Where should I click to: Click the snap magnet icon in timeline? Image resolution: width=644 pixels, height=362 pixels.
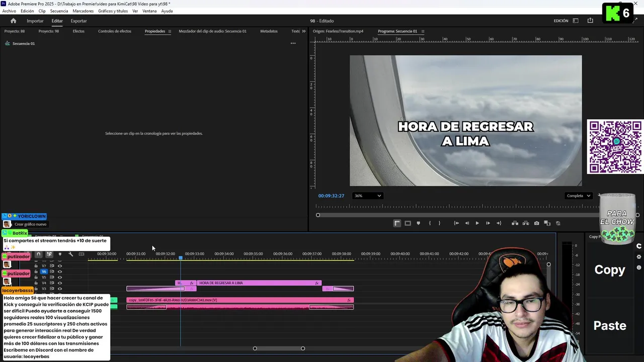[38, 254]
